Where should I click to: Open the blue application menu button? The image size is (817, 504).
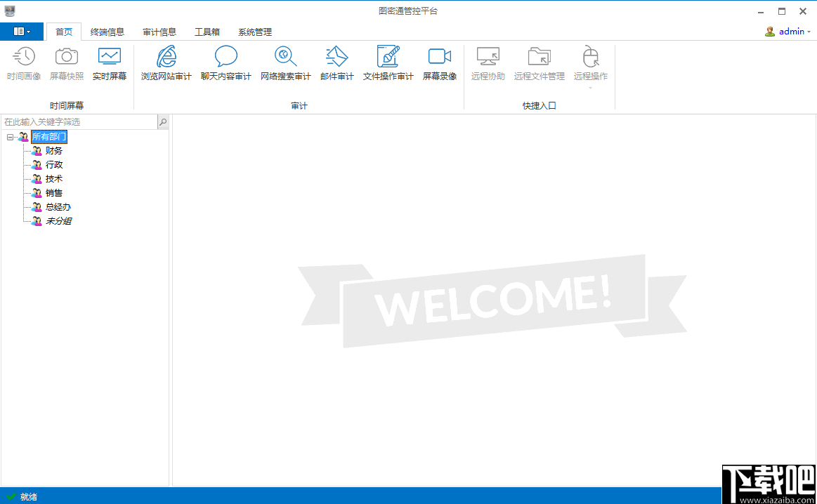click(22, 32)
